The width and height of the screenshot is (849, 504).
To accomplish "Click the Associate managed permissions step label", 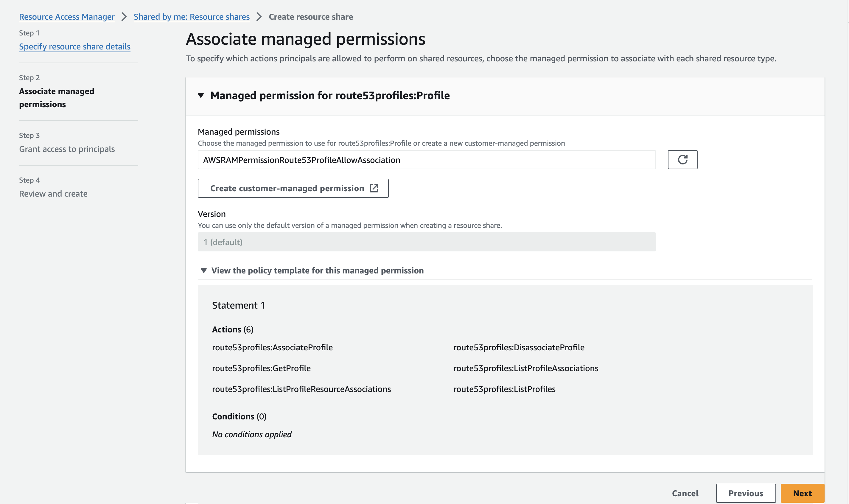I will (x=56, y=98).
